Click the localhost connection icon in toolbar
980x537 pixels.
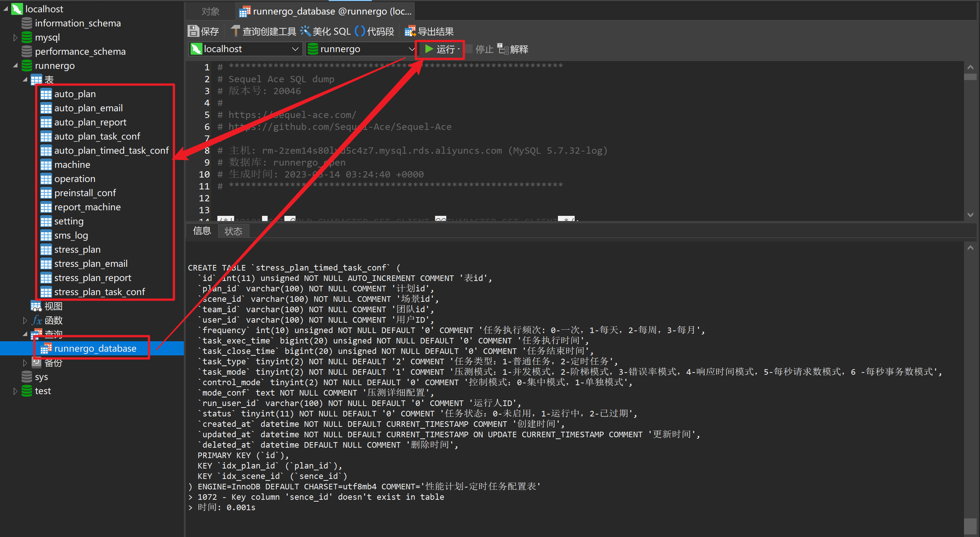(x=196, y=49)
